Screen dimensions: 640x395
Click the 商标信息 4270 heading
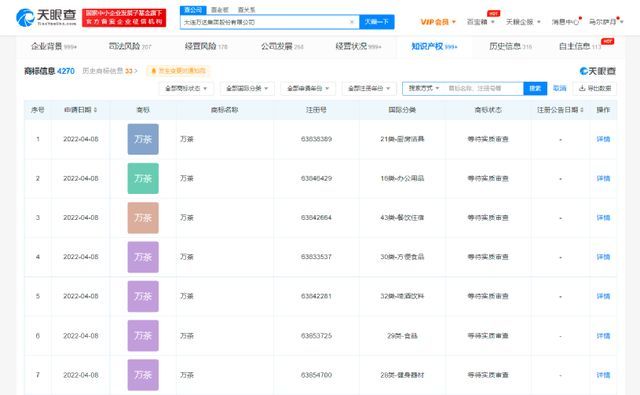pos(49,71)
